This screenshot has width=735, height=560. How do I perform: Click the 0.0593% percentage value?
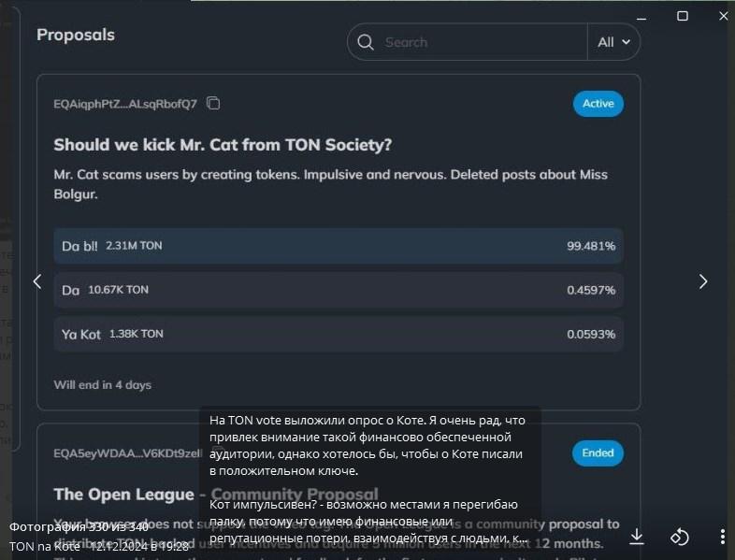[591, 334]
